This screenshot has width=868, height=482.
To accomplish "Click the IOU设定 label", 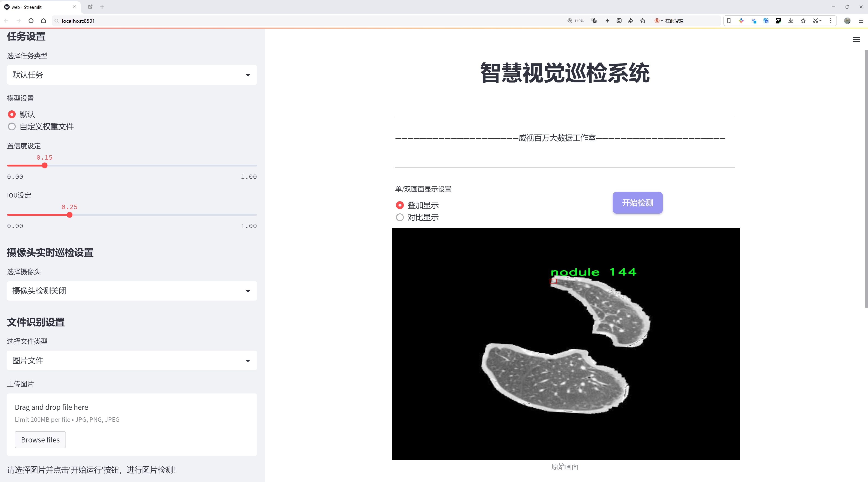I will pos(19,195).
